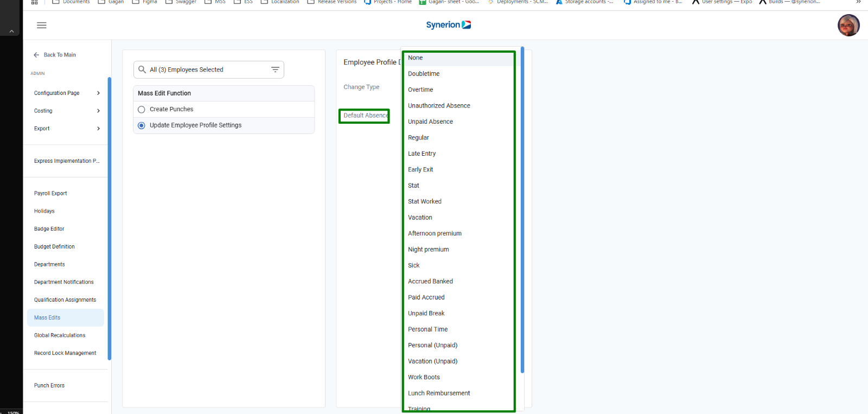Open the User settings Expo bookmark

click(722, 2)
